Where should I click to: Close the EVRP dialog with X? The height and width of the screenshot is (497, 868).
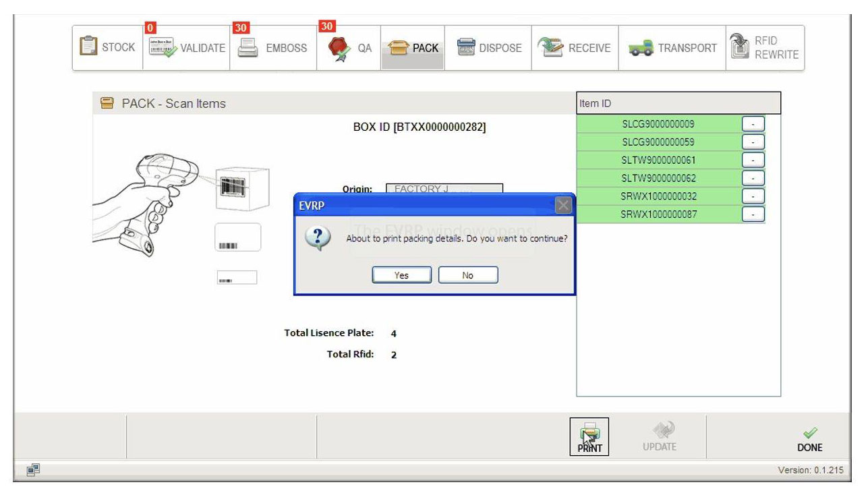pyautogui.click(x=563, y=206)
